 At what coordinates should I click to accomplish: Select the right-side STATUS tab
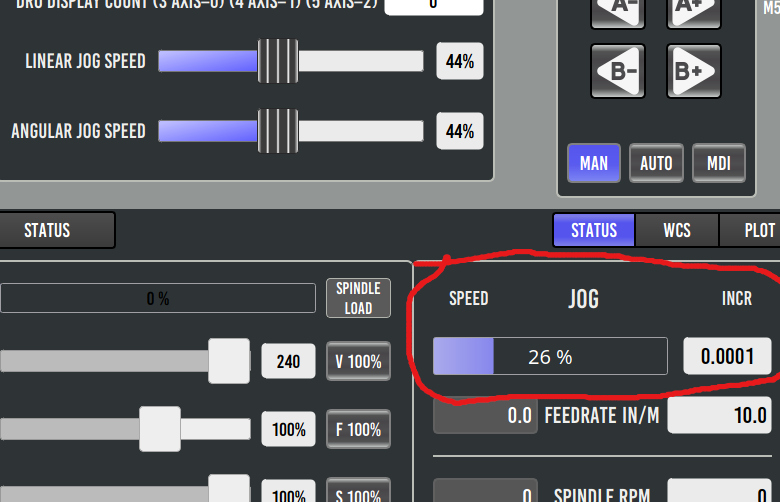pyautogui.click(x=594, y=230)
